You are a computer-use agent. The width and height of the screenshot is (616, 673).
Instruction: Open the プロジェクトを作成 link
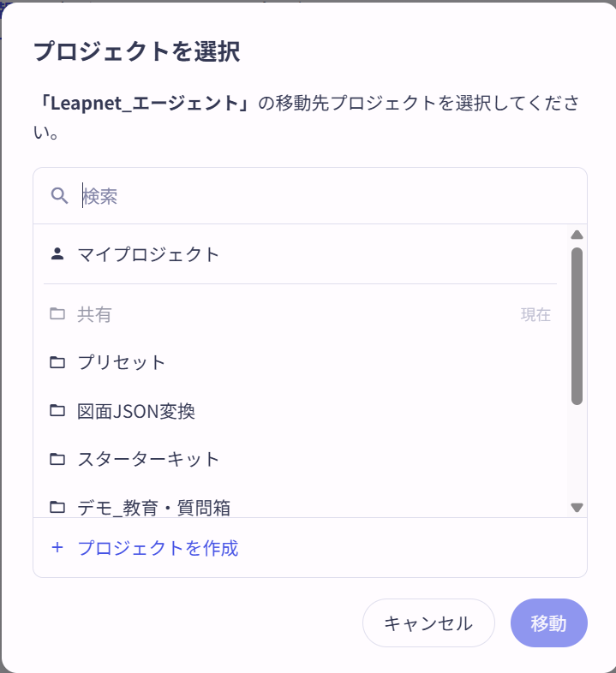pos(158,548)
